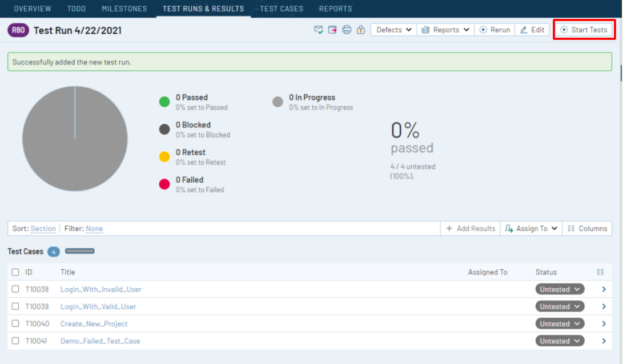This screenshot has height=364, width=623.
Task: Open the Create_New_Project test link
Action: [x=94, y=323]
